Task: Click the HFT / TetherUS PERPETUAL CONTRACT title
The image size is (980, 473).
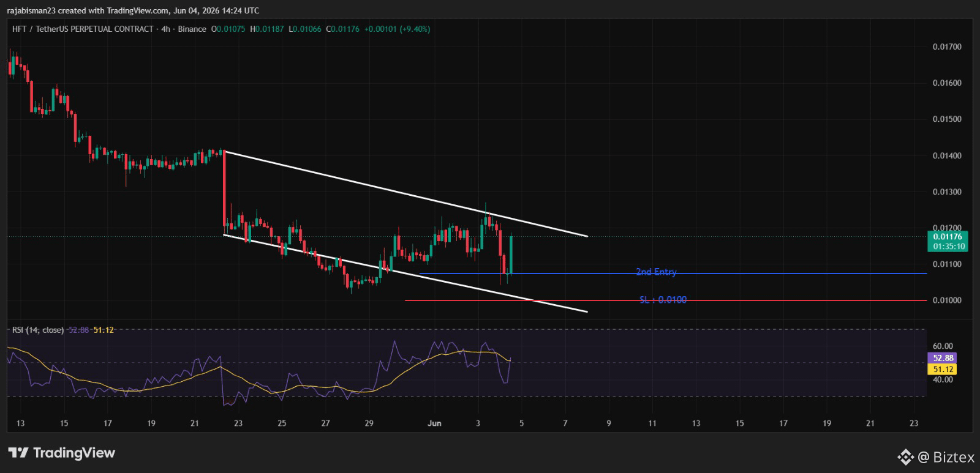Action: click(x=83, y=29)
